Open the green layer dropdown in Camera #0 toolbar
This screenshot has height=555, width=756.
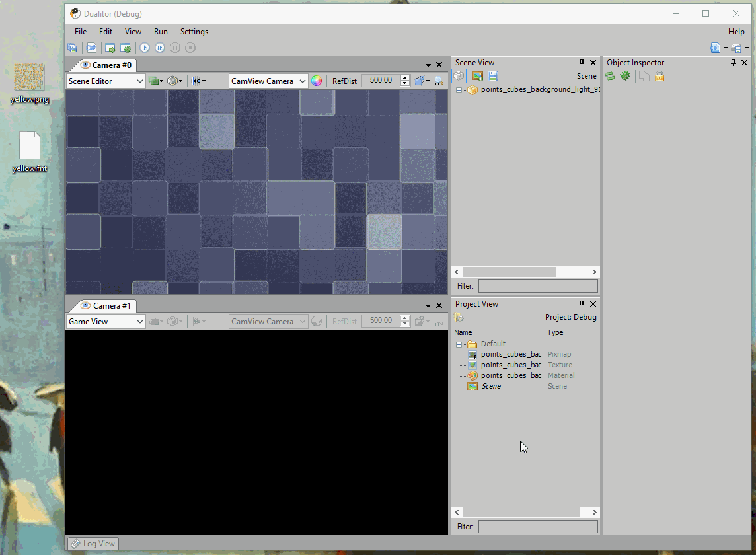156,81
